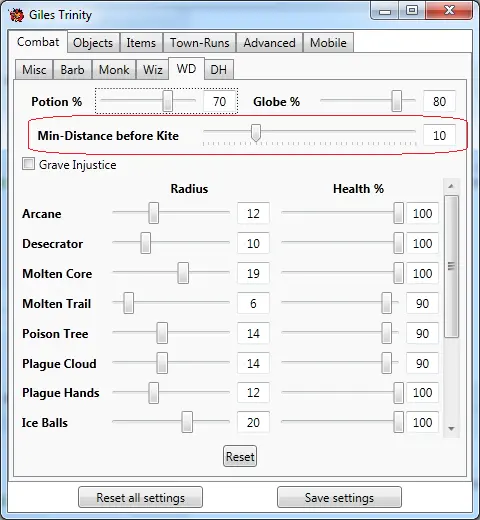This screenshot has height=520, width=480.
Task: Click Save settings button
Action: tap(339, 497)
